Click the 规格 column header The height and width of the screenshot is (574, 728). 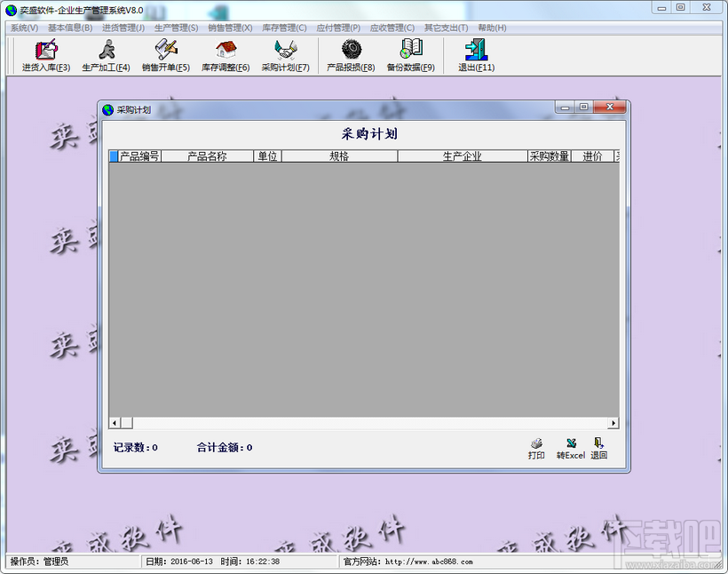(x=339, y=156)
